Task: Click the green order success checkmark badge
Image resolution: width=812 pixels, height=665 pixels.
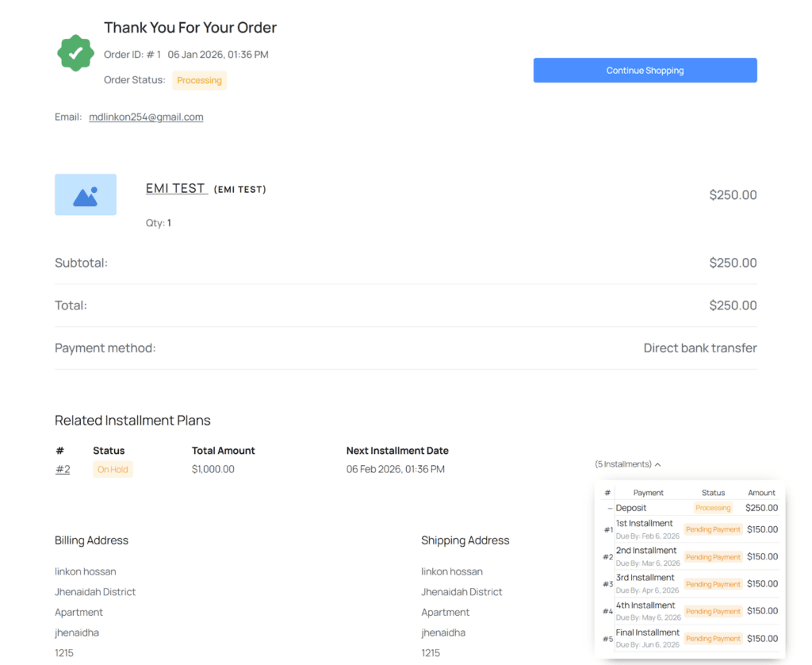Action: [75, 53]
